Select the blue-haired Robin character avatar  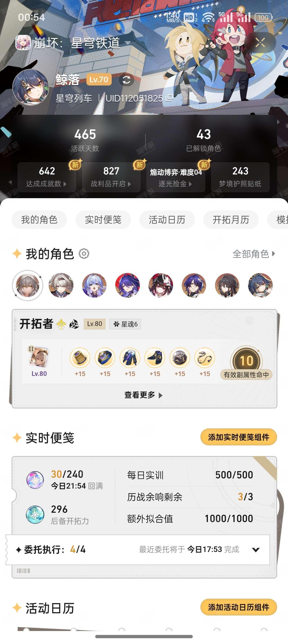click(x=94, y=285)
